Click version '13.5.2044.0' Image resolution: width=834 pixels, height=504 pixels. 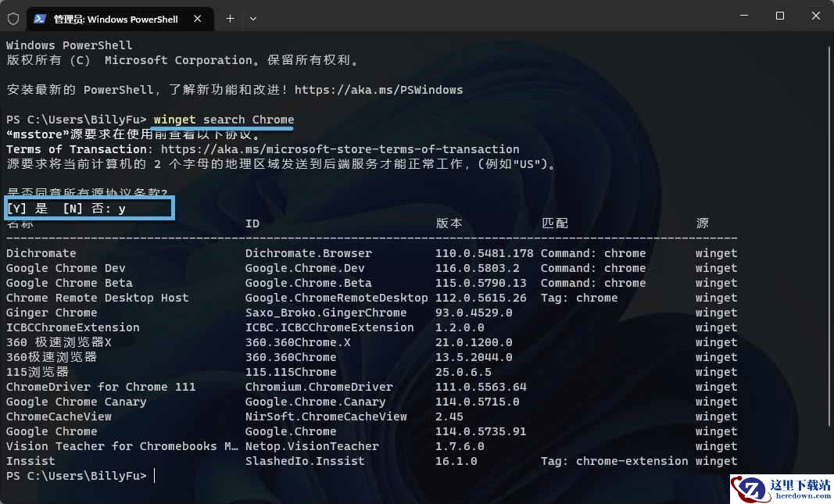474,357
